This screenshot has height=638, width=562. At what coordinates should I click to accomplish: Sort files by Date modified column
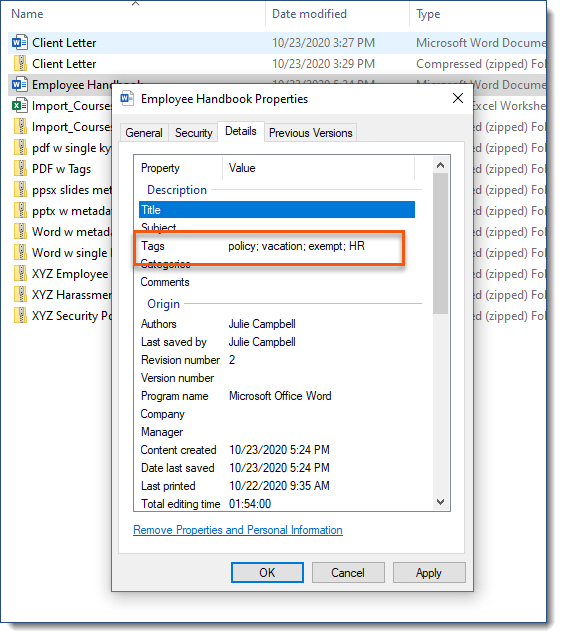pos(309,14)
